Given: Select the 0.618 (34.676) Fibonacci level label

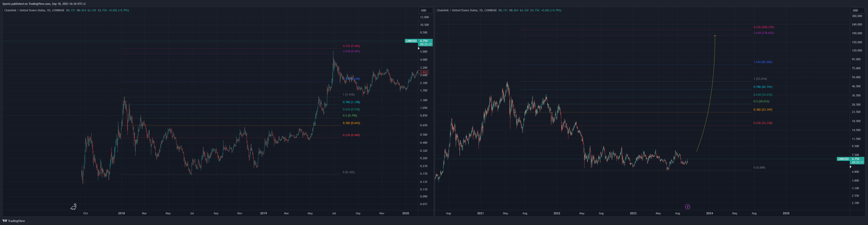Looking at the screenshot, I should (x=763, y=95).
